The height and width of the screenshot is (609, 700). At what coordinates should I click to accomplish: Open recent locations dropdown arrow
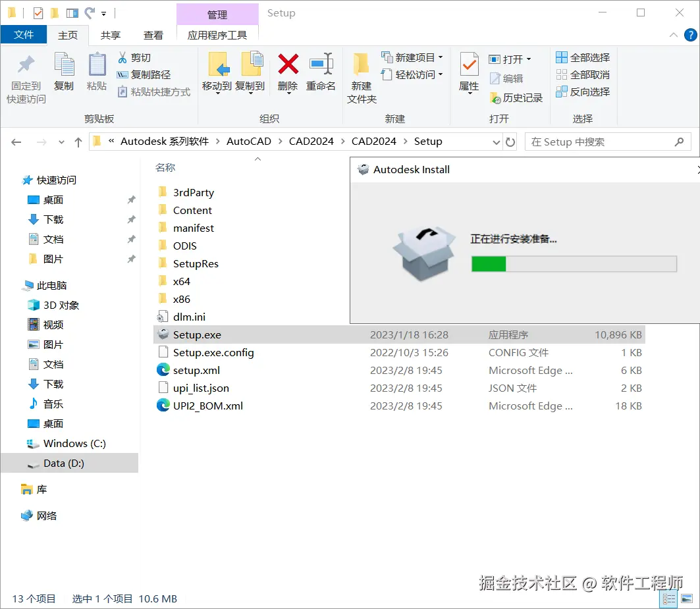click(61, 142)
